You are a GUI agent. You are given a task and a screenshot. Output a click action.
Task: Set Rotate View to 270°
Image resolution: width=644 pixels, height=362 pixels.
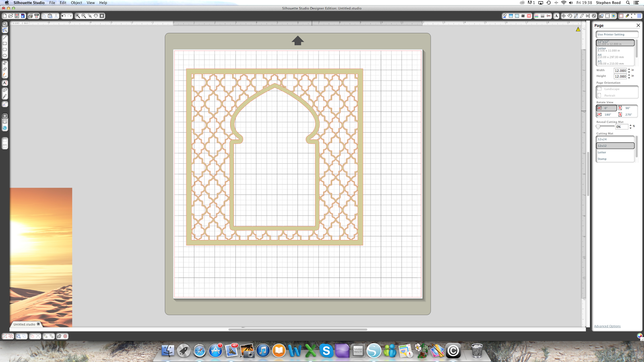tap(627, 115)
